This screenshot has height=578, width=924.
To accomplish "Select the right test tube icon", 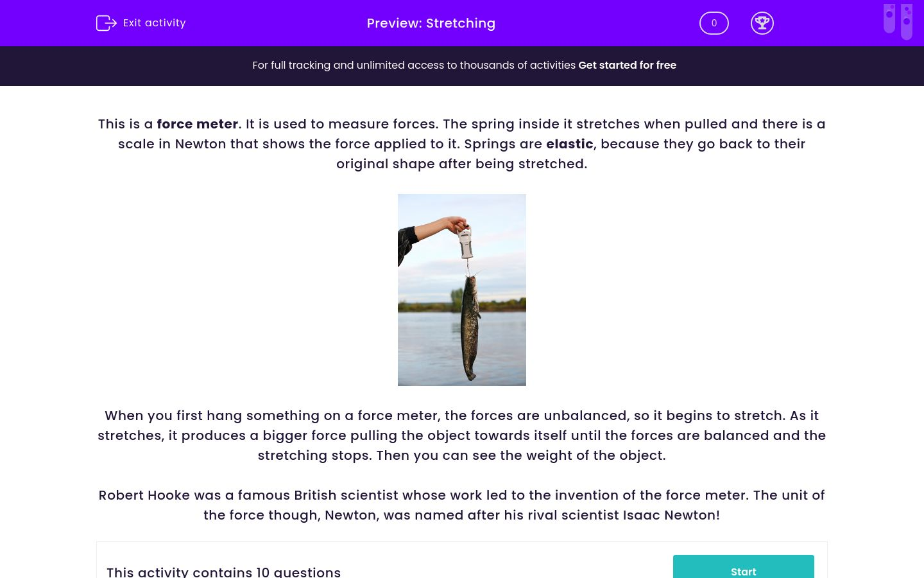I will (907, 21).
